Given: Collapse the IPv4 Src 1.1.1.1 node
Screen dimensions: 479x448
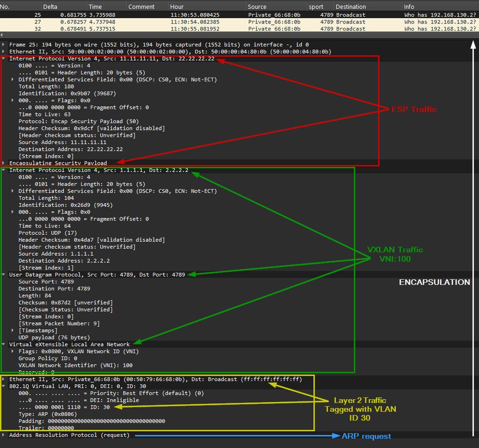Looking at the screenshot, I should click(3, 170).
